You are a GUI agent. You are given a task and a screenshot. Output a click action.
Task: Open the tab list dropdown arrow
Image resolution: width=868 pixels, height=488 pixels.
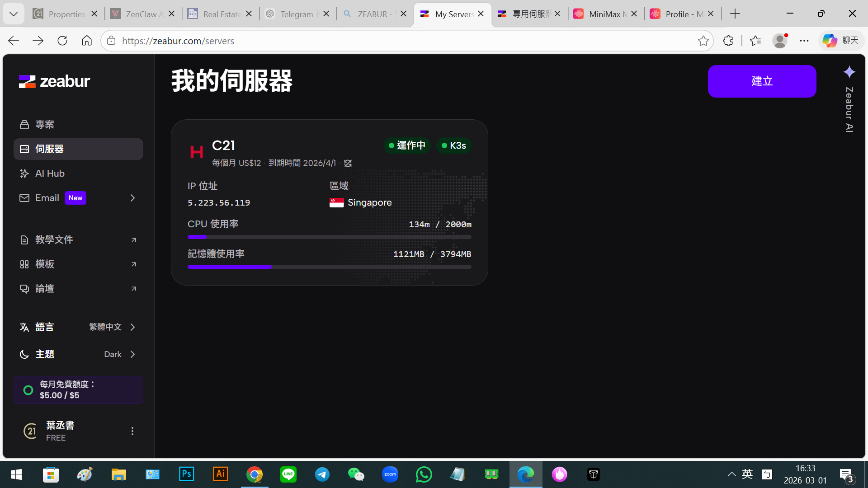point(14,14)
